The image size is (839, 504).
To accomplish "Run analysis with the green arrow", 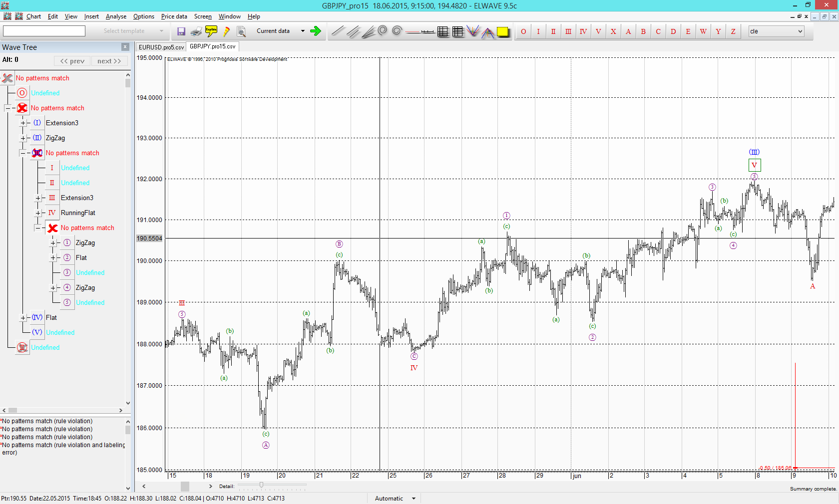I will coord(315,31).
